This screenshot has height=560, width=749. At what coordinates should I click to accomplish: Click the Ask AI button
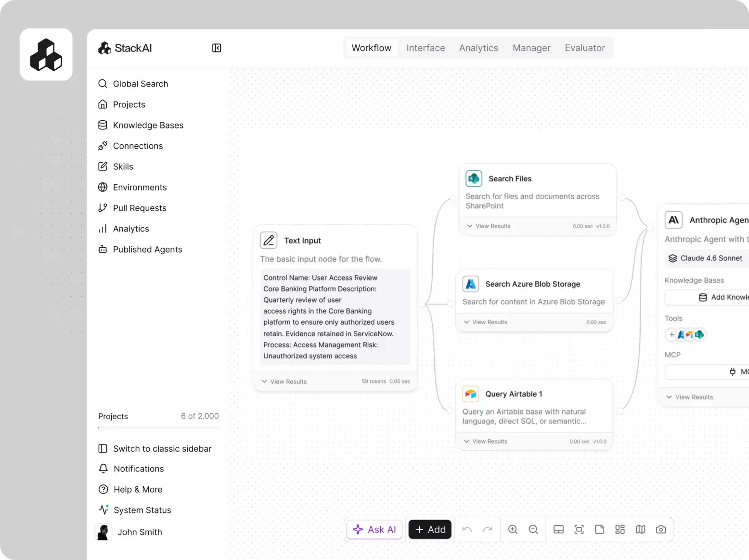coord(374,530)
